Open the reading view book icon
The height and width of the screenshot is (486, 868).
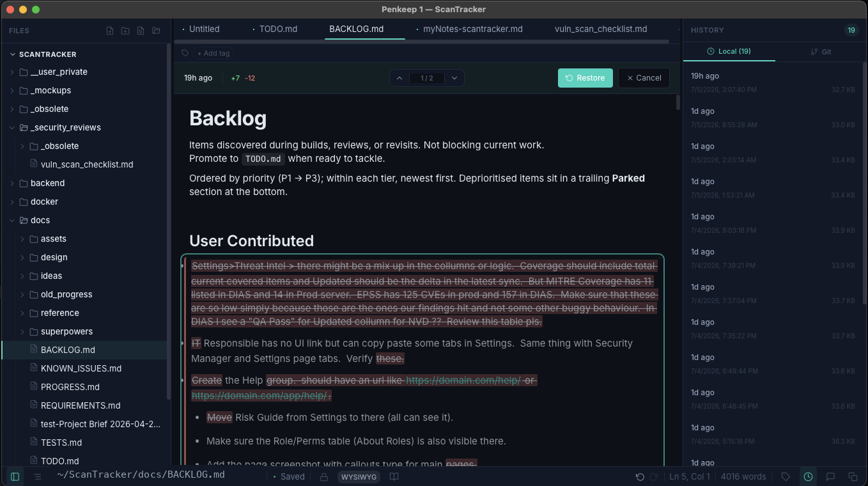pos(394,476)
